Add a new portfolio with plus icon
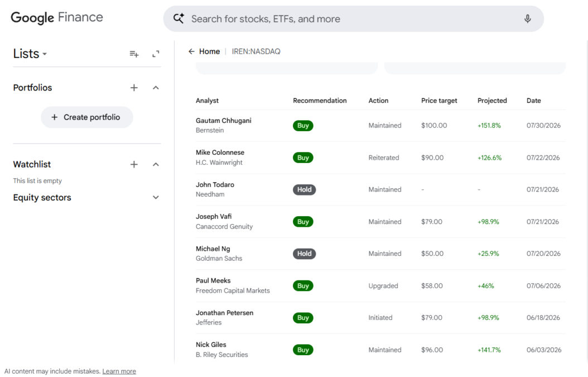The height and width of the screenshot is (377, 588). 134,88
